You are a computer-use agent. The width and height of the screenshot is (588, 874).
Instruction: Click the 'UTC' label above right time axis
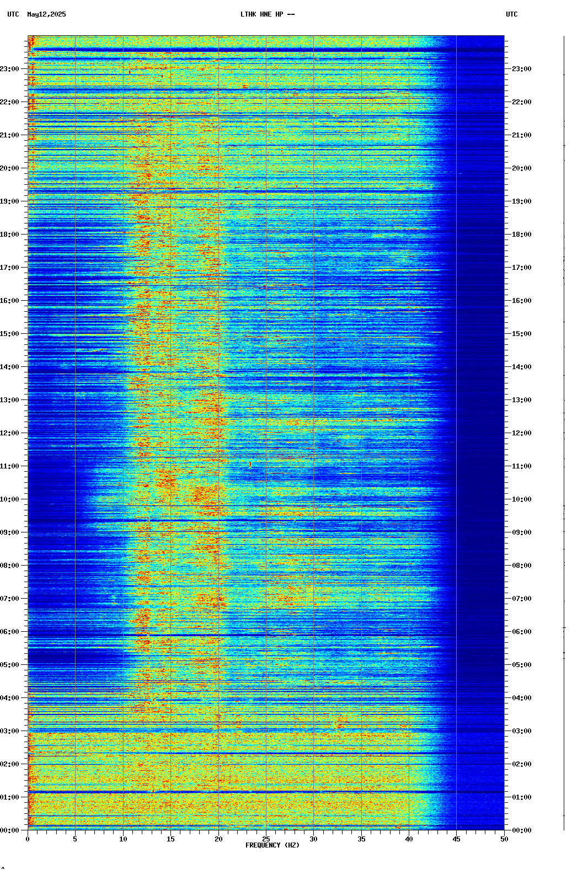512,14
